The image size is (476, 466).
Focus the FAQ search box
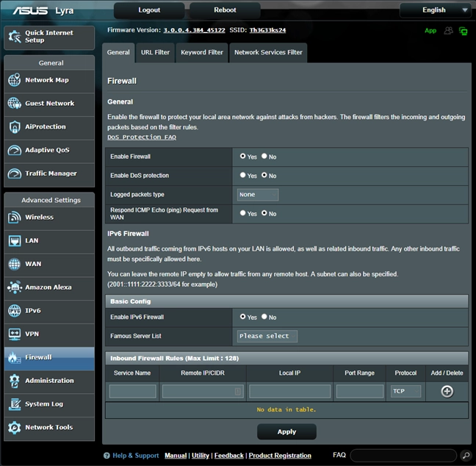[x=404, y=456]
